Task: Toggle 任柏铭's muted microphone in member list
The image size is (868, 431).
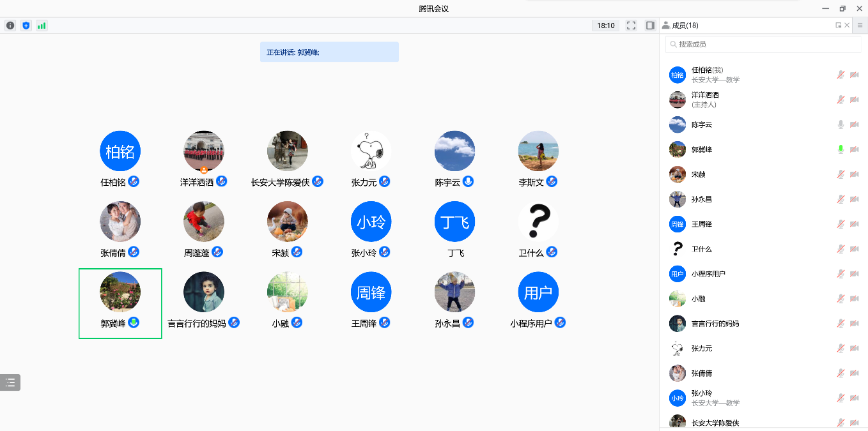Action: (x=841, y=75)
